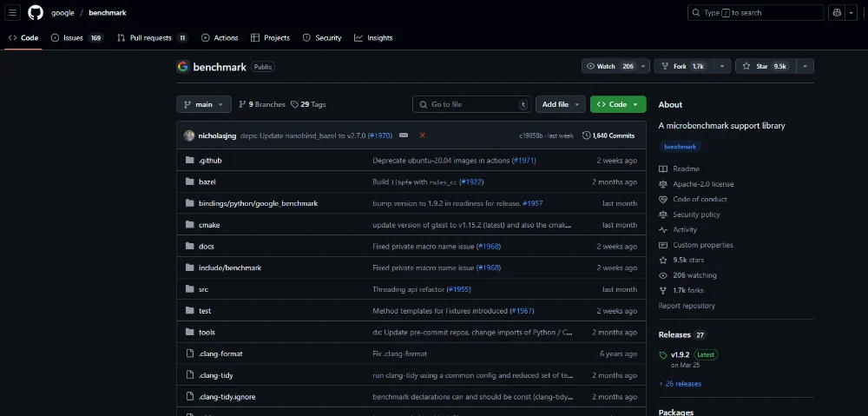Viewport: 868px width, 416px height.
Task: Click the GitHub logo icon
Action: [36, 13]
